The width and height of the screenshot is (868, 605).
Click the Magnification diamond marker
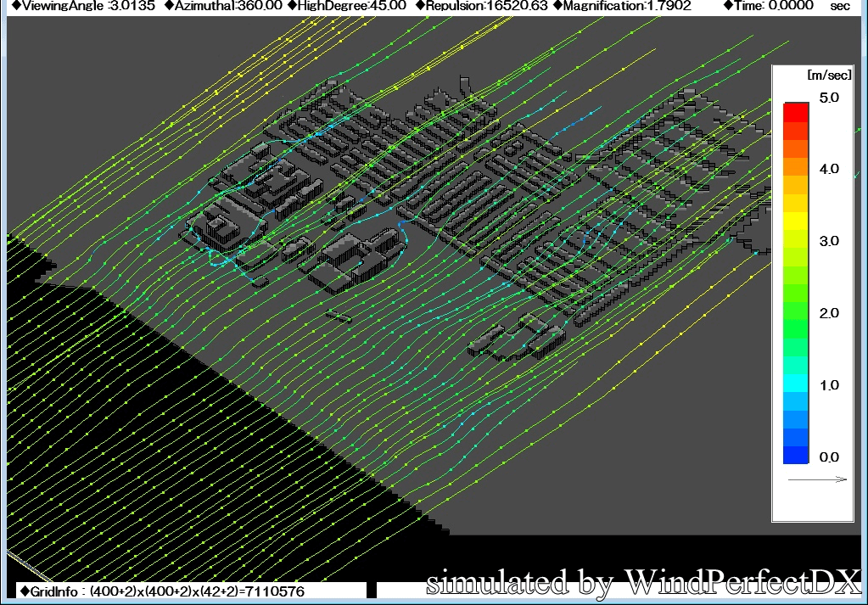click(557, 6)
